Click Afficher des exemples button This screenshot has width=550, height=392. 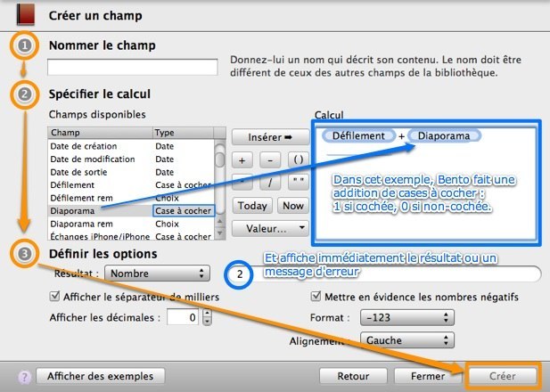coord(101,376)
